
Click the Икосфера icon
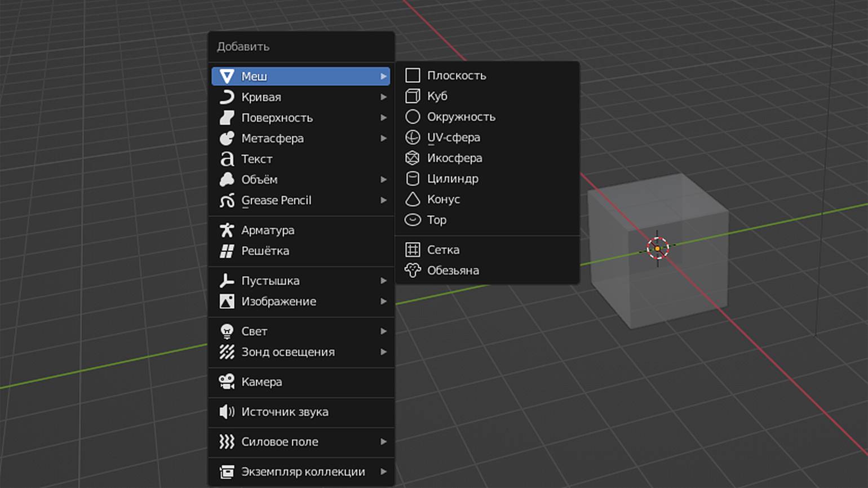click(x=413, y=158)
